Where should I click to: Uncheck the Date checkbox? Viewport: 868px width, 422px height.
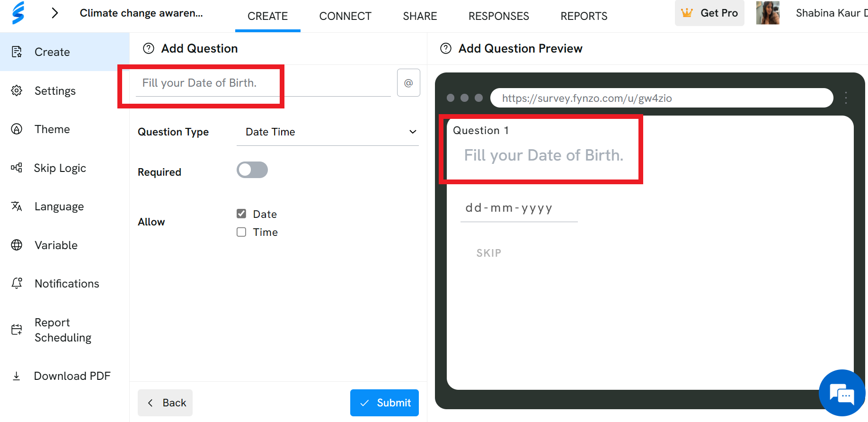(241, 214)
